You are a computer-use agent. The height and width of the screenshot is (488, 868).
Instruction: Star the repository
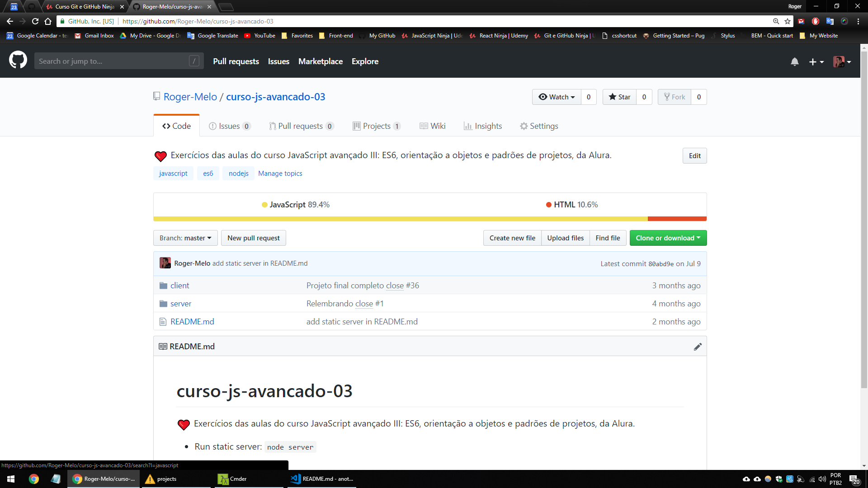[619, 97]
